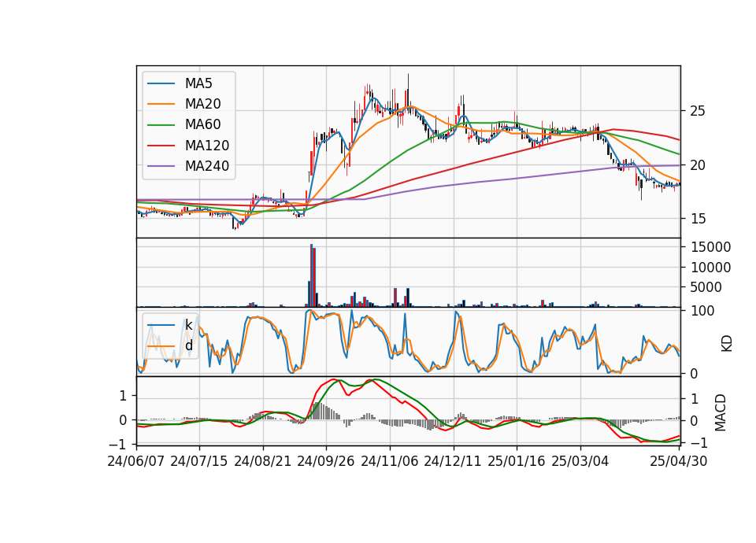Click the 24/08/21 date label
Image resolution: width=756 pixels, height=543 pixels.
click(263, 461)
